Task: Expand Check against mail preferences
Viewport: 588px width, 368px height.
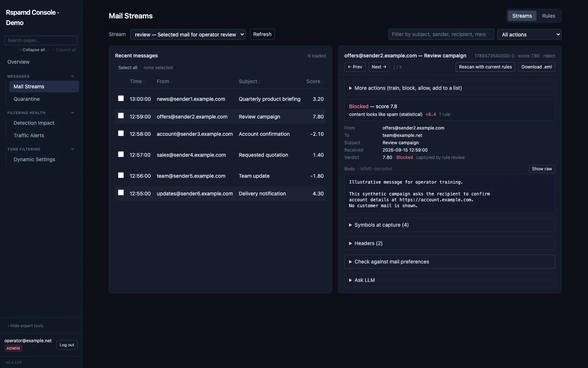Action: (449, 262)
